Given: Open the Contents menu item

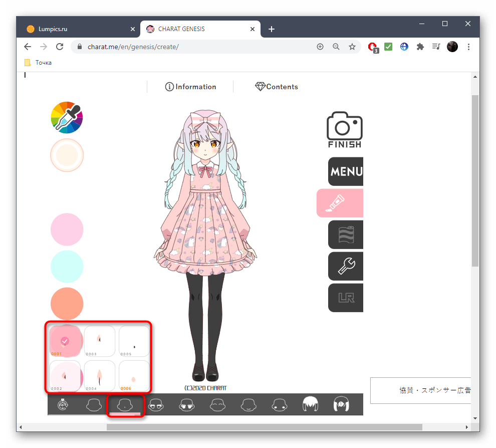Looking at the screenshot, I should point(277,87).
